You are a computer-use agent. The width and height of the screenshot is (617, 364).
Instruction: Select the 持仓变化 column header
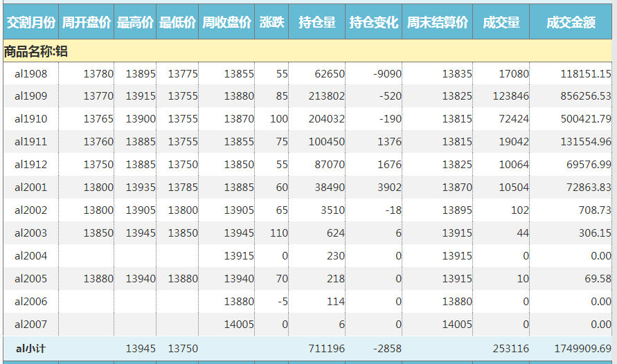(373, 23)
